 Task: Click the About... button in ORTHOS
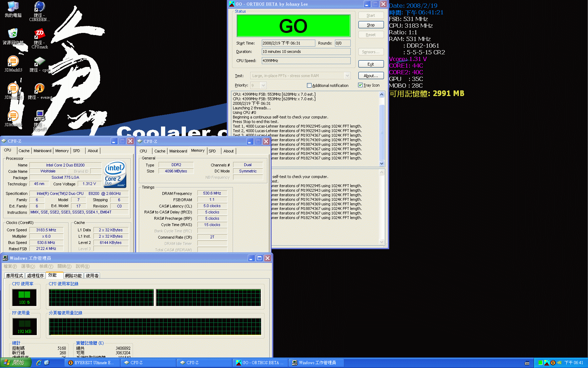click(371, 75)
